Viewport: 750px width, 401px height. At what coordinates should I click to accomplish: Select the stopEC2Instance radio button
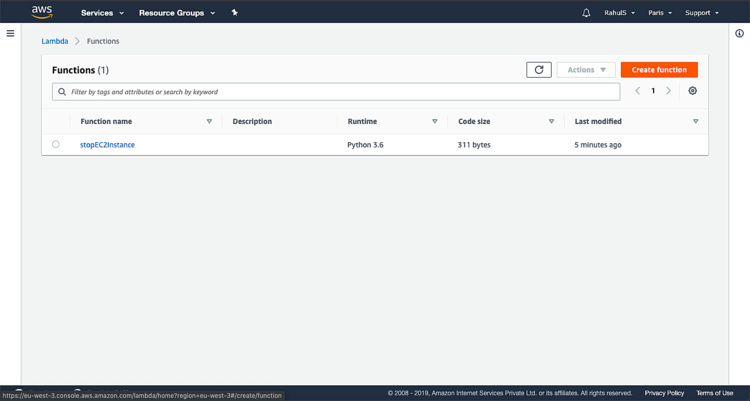coord(56,145)
